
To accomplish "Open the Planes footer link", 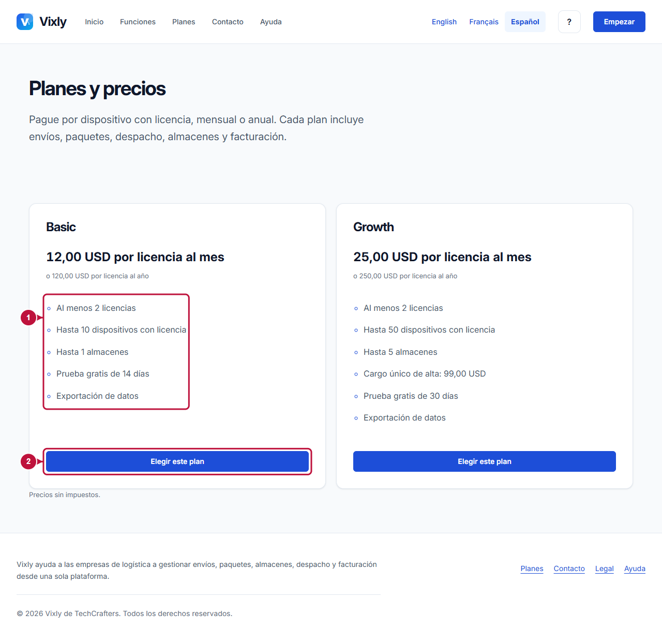I will coord(532,568).
